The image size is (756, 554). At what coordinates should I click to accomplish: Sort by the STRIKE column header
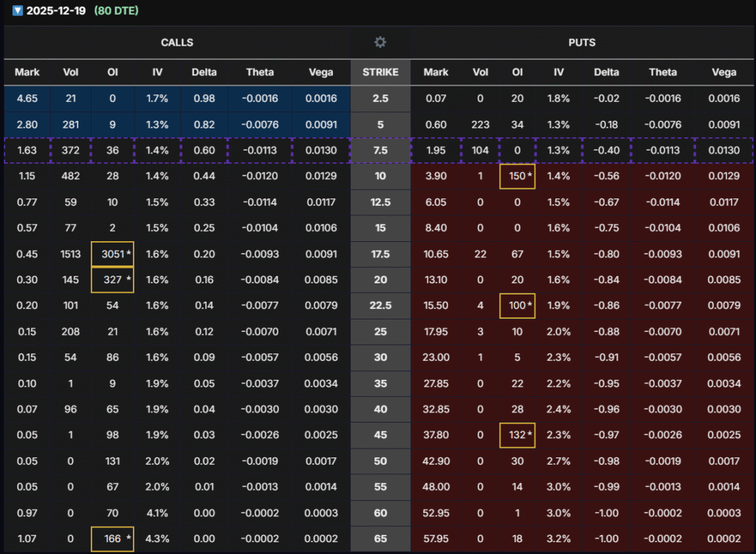380,72
